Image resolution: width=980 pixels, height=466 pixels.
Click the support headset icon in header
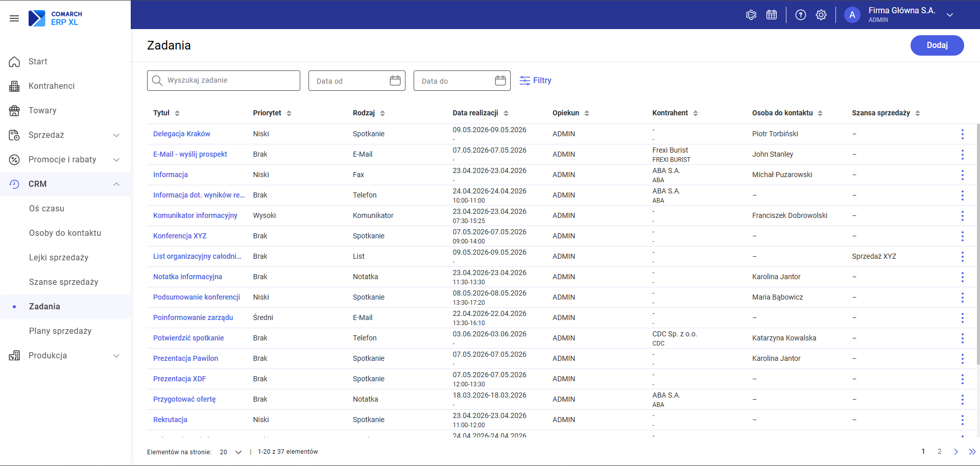coord(751,15)
